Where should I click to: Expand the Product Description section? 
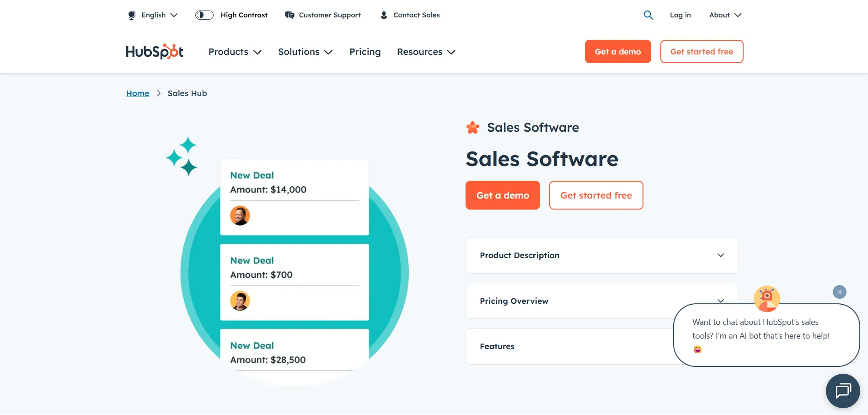[602, 255]
